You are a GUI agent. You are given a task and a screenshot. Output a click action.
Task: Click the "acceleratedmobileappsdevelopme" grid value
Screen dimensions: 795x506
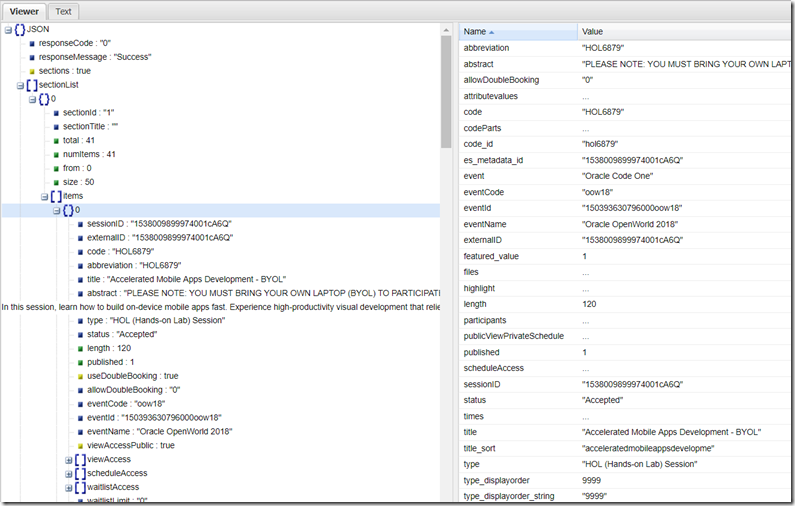pos(648,448)
